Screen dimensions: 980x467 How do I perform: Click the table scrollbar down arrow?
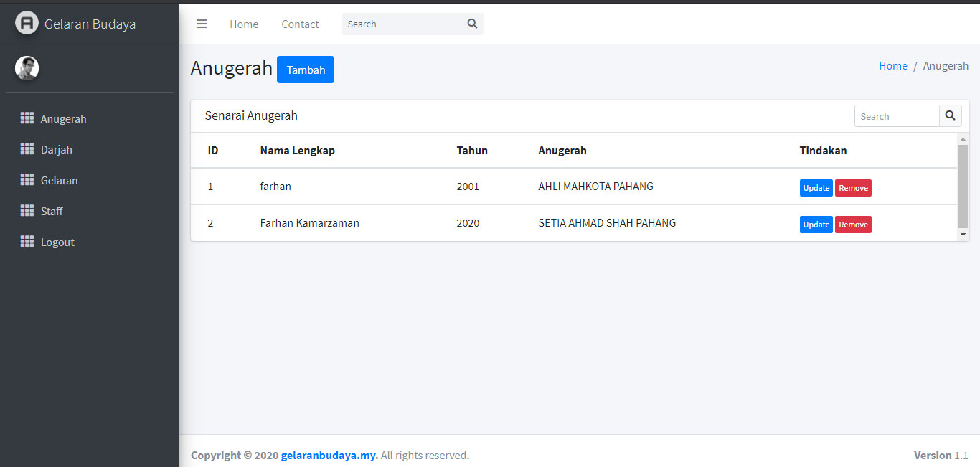point(963,235)
